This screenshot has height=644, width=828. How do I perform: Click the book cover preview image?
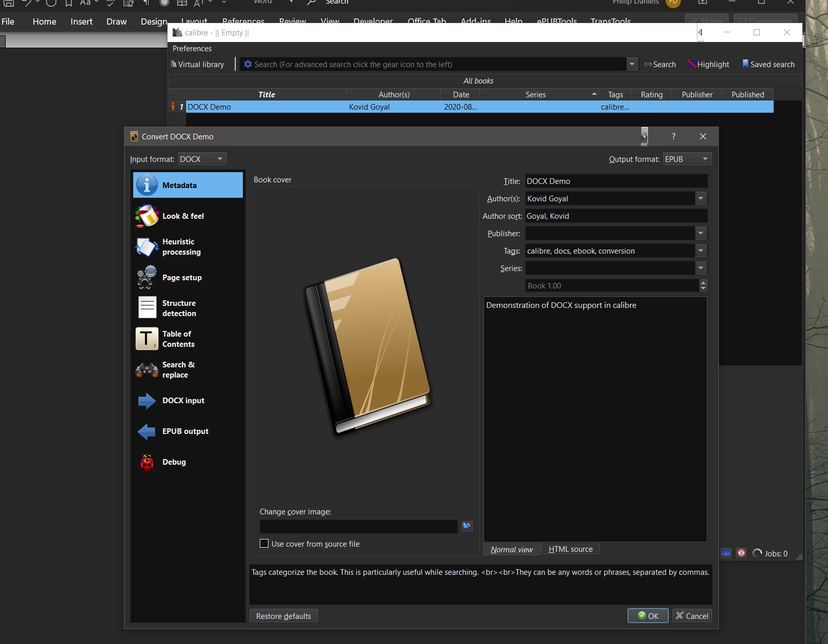(367, 347)
